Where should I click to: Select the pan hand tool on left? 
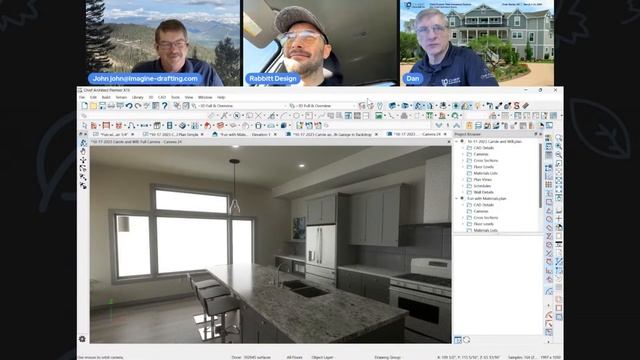(x=83, y=151)
